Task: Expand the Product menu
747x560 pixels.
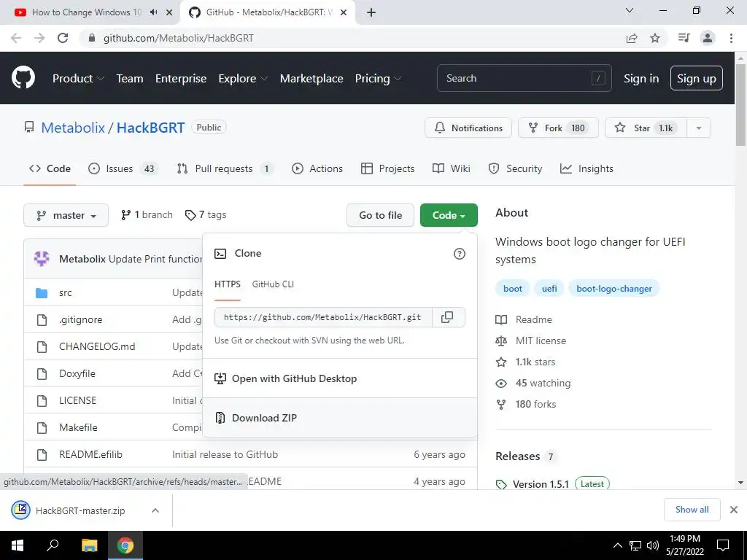Action: (x=78, y=79)
